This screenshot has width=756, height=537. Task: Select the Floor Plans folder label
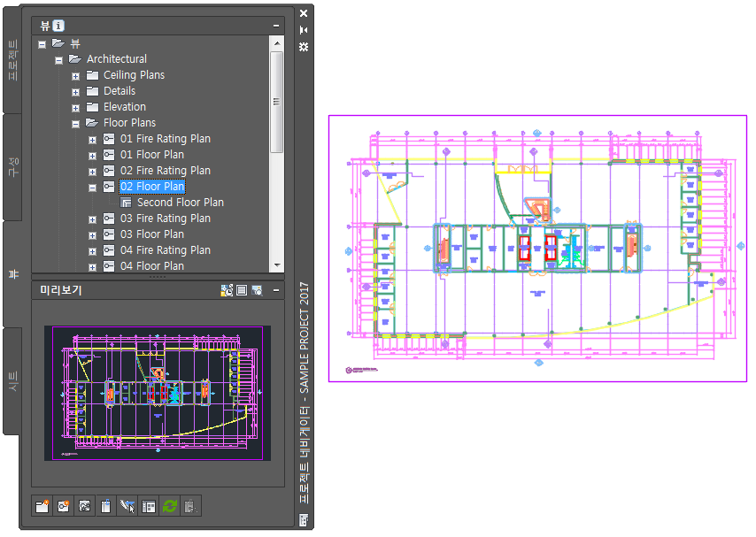coord(130,123)
